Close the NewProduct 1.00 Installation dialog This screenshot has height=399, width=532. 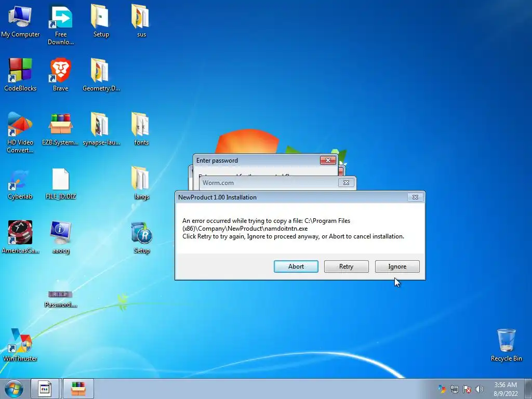415,197
